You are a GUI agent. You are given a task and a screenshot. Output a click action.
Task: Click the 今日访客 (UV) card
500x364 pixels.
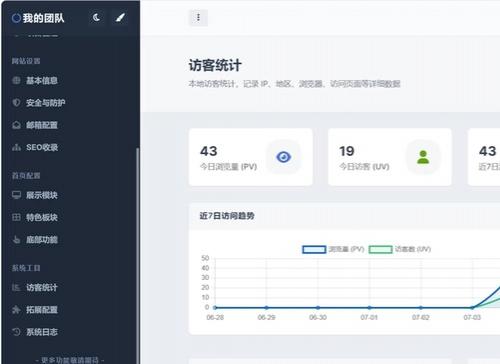click(x=390, y=157)
